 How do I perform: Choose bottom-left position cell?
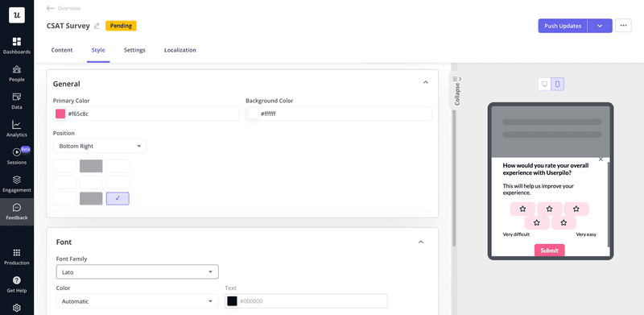(x=64, y=198)
